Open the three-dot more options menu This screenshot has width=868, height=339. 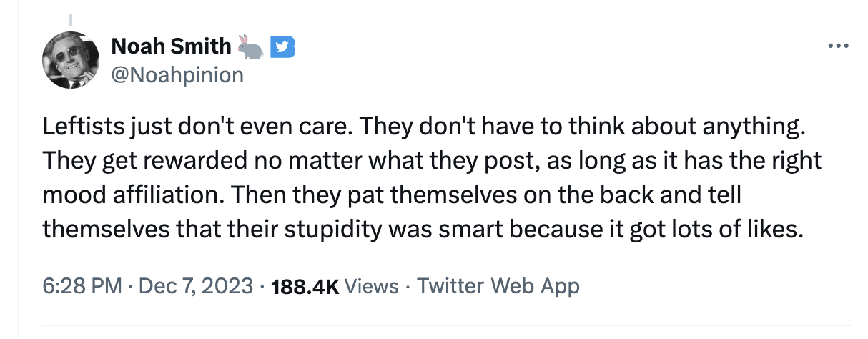coord(837,47)
